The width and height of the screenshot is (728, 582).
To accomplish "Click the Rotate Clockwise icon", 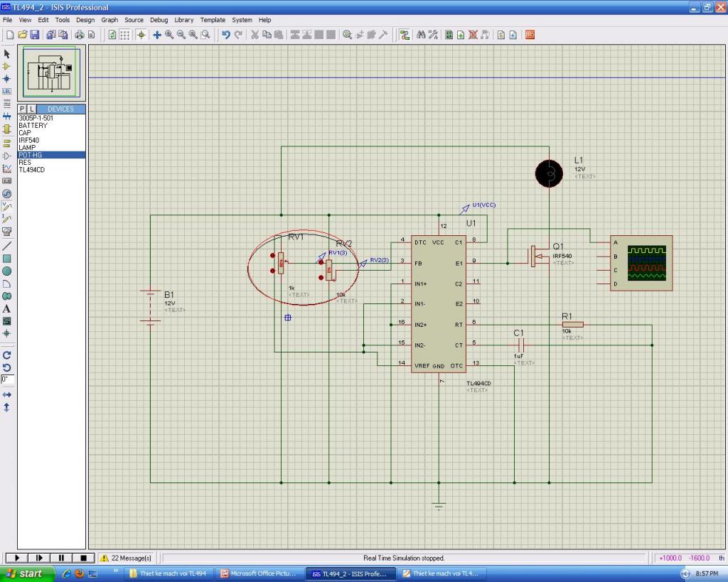I will click(x=7, y=355).
